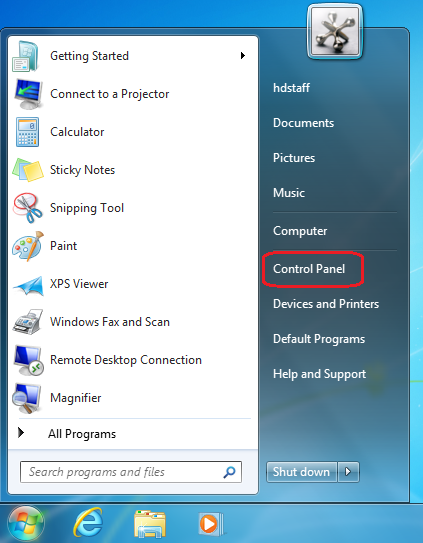Click the Shut down button
Image resolution: width=423 pixels, height=543 pixels.
(x=301, y=472)
